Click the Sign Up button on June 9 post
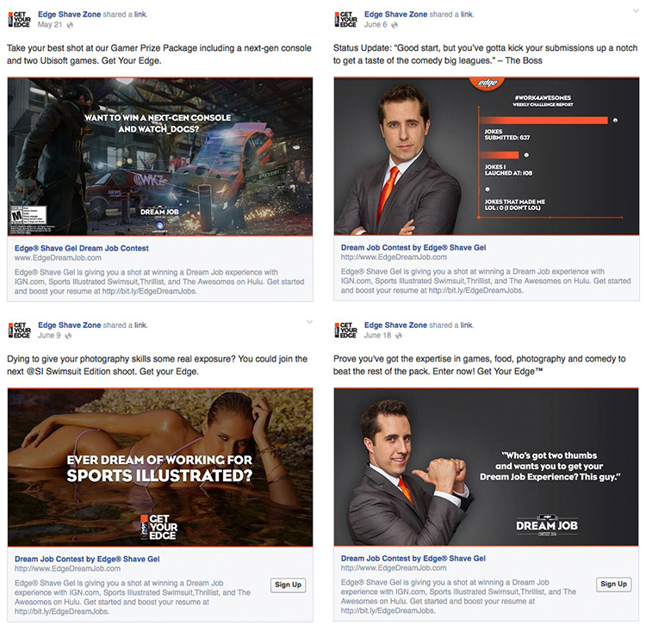The image size is (646, 644). point(288,585)
